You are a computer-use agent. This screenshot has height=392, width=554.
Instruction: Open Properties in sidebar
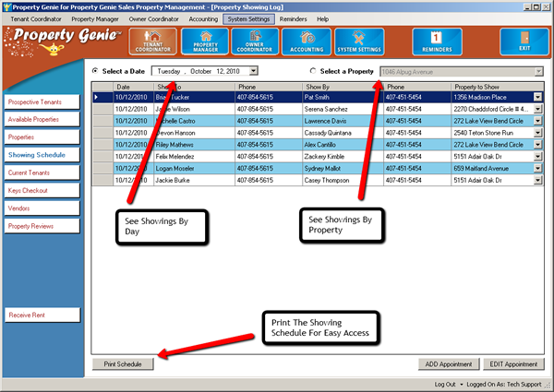pos(42,137)
